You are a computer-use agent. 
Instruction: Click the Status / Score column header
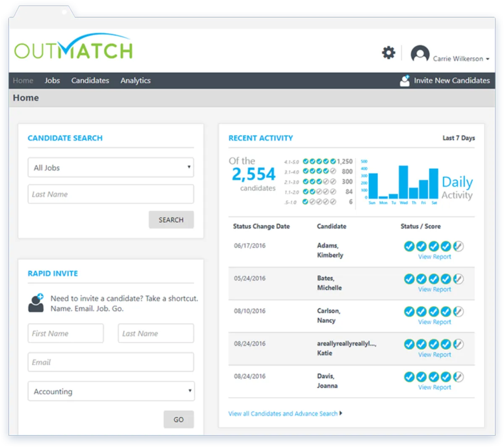(x=420, y=226)
